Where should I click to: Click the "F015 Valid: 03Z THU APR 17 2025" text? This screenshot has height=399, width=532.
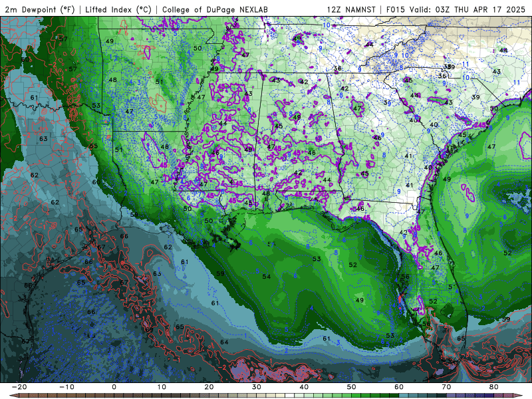456,10
